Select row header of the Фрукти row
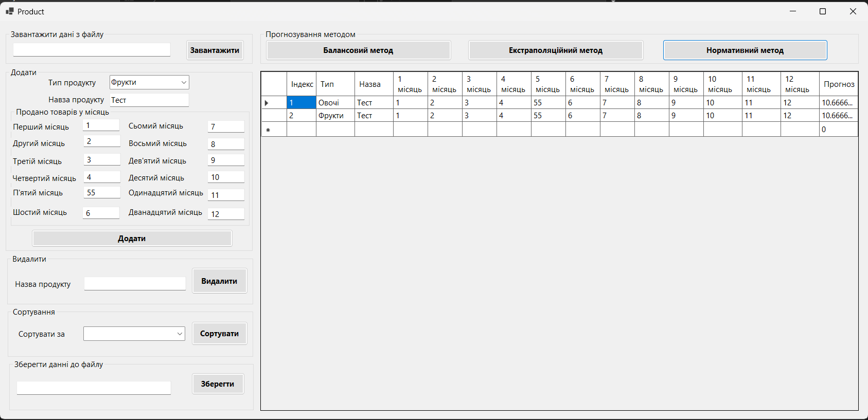 (274, 116)
